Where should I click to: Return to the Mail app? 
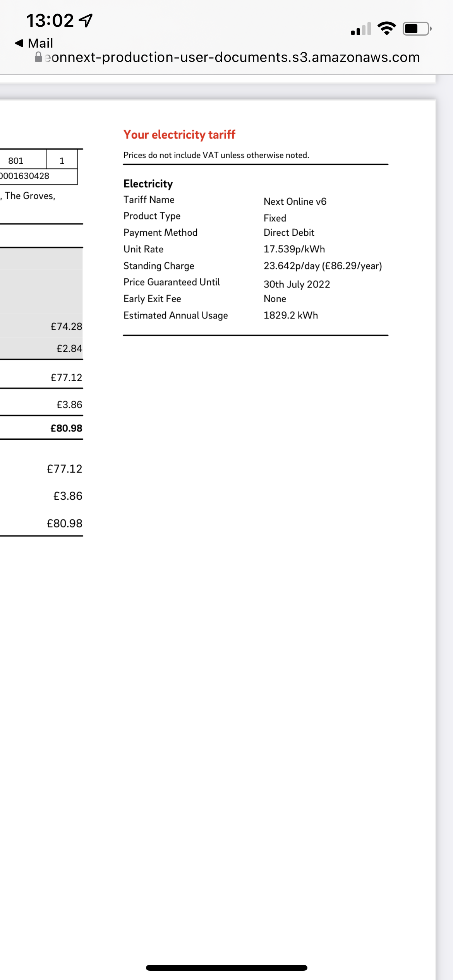tap(34, 43)
